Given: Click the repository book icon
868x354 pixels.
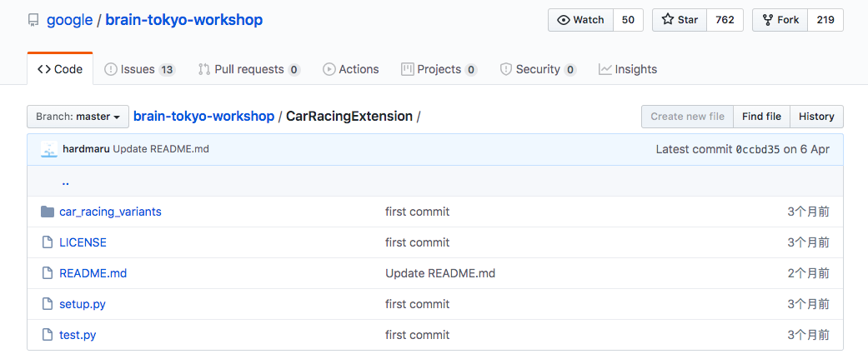Looking at the screenshot, I should click(x=33, y=20).
